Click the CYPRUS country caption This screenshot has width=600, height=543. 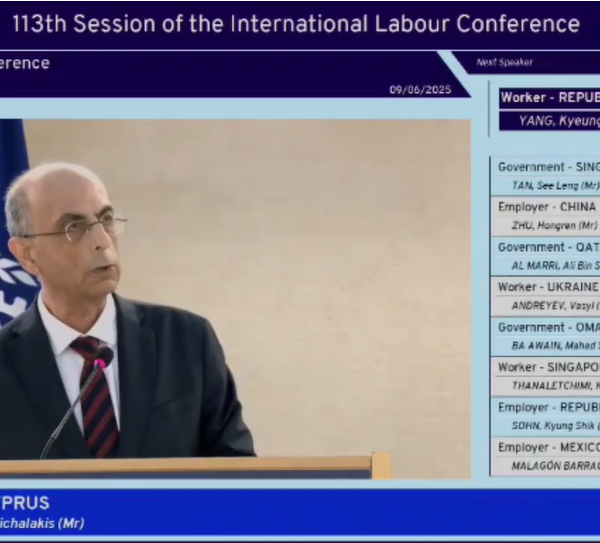(x=24, y=503)
